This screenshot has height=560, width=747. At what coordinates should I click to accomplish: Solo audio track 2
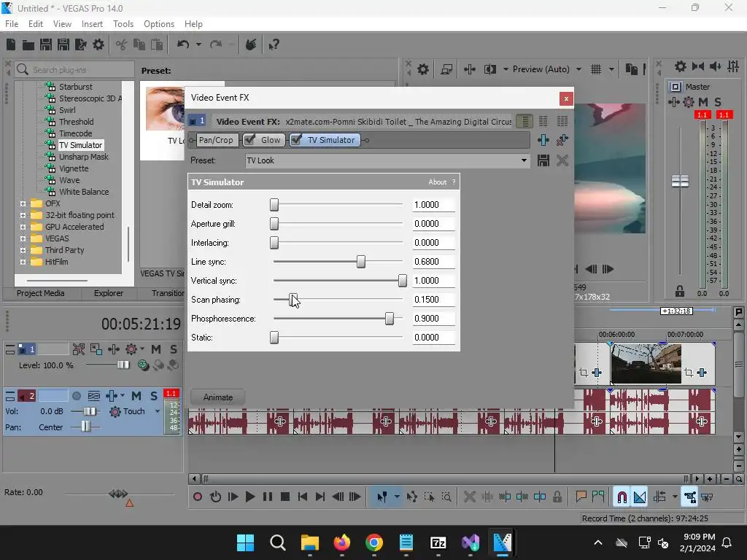(x=154, y=396)
